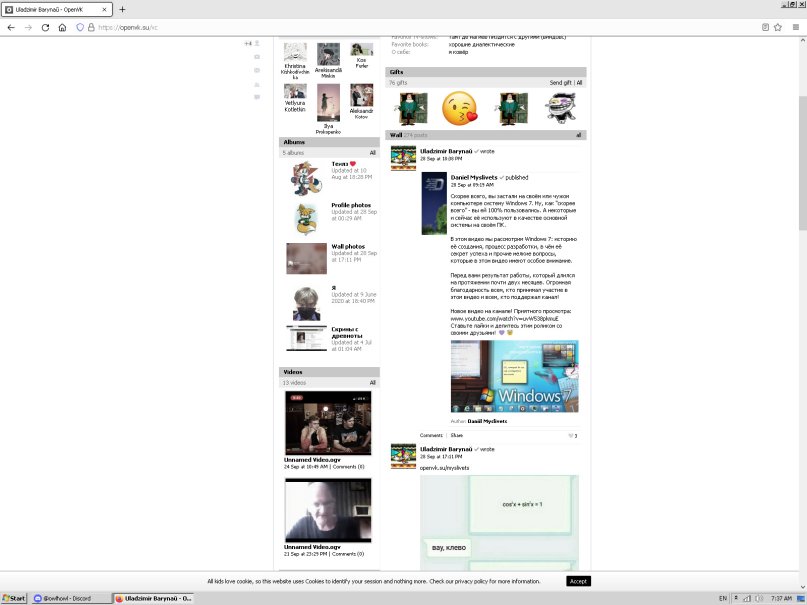The image size is (807, 605).
Task: Open the album titled Я
Action: pos(334,288)
